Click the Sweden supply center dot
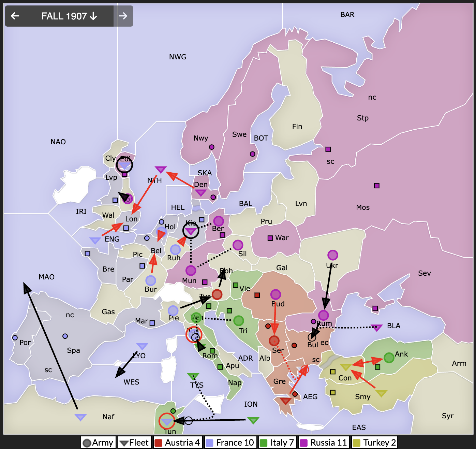 tap(253, 154)
